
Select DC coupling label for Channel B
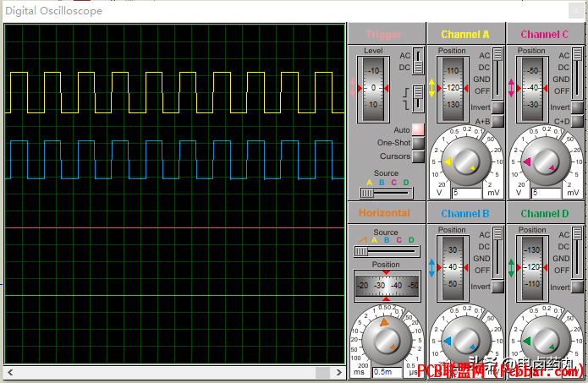click(x=484, y=247)
